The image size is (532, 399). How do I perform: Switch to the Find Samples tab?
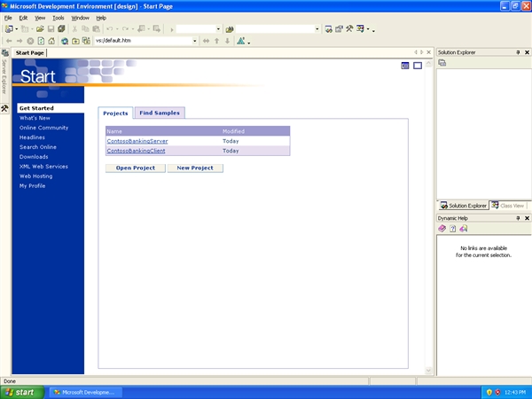point(160,113)
